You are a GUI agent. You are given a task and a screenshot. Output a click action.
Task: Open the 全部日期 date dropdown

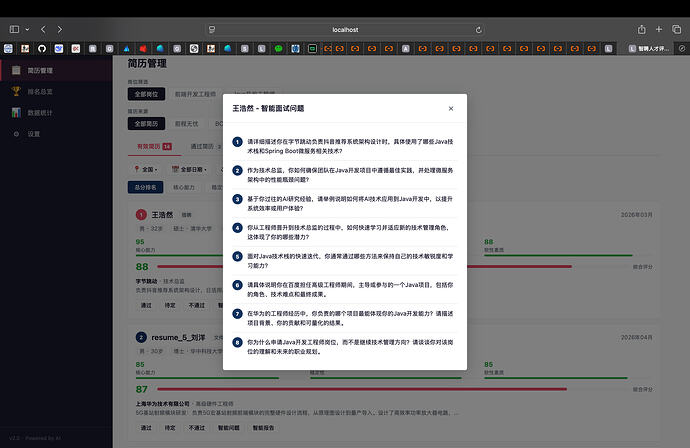coord(189,169)
